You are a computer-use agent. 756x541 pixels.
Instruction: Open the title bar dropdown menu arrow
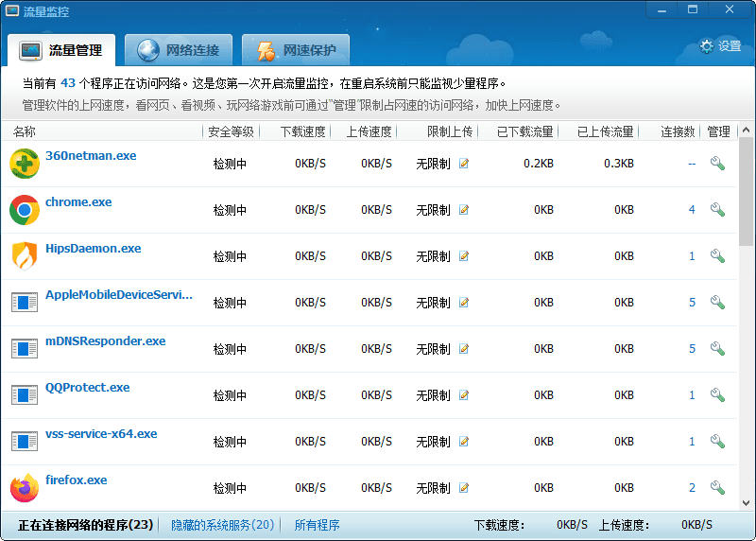[x=662, y=9]
